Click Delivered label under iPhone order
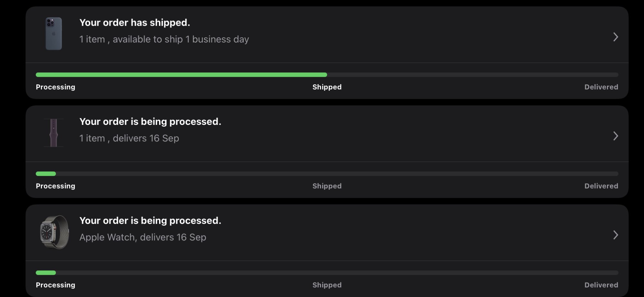The width and height of the screenshot is (644, 297). click(601, 87)
